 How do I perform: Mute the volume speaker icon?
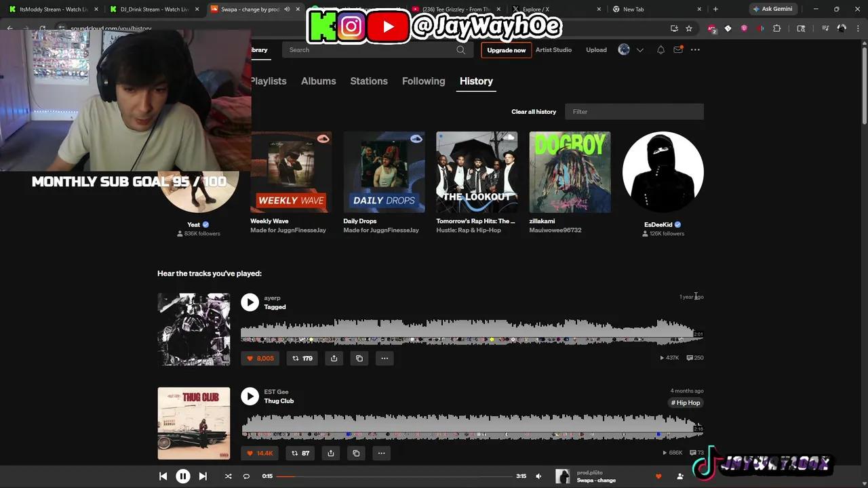538,476
